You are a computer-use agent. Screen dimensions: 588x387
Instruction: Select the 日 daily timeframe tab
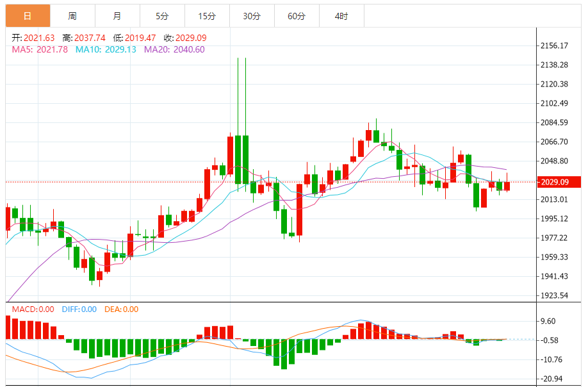pos(28,16)
